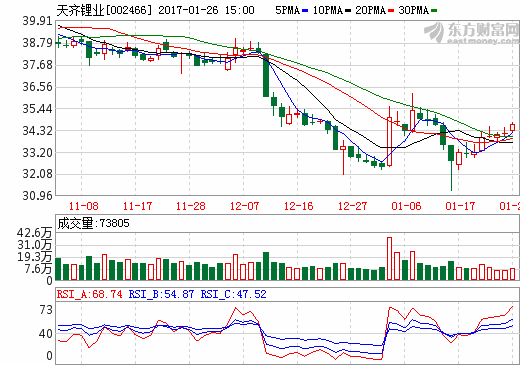The image size is (520, 365).
Task: Click the green 30PMA legend swatch
Action: pyautogui.click(x=434, y=11)
